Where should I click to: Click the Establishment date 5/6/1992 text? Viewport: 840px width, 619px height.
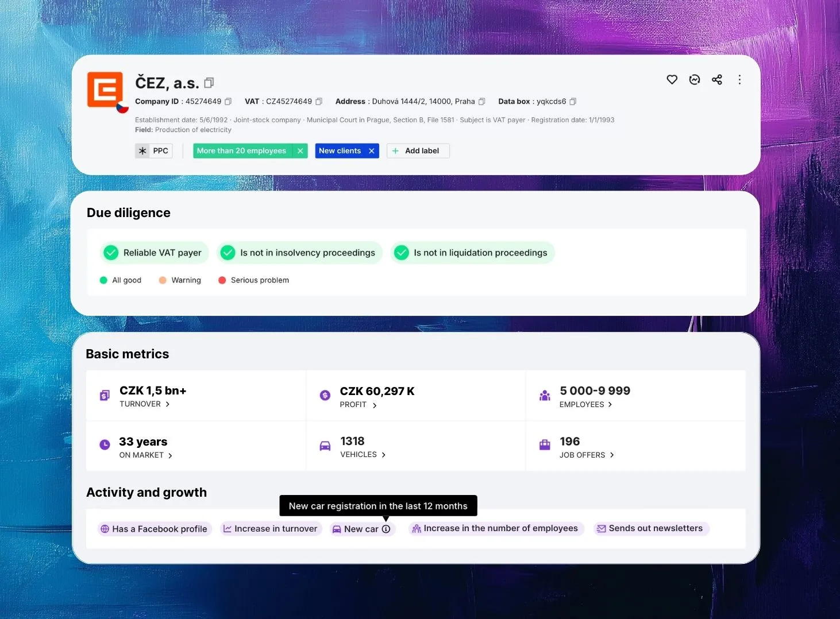pos(181,120)
